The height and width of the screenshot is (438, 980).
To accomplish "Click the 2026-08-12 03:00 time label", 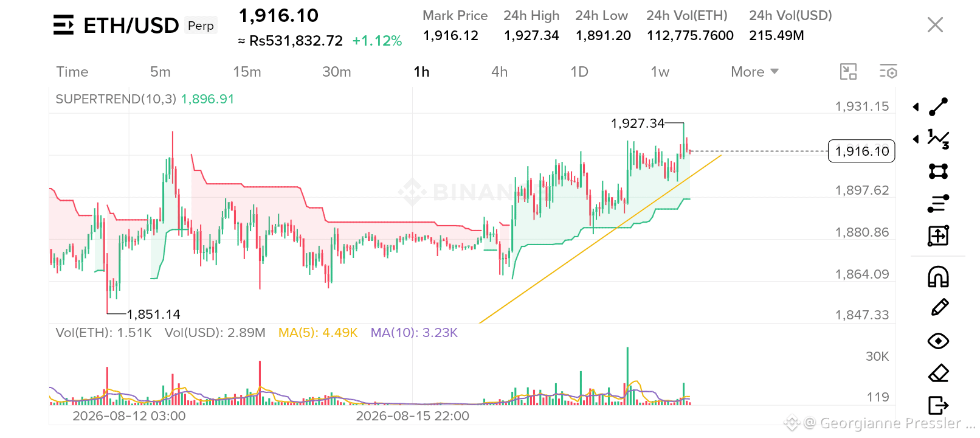I will [129, 416].
